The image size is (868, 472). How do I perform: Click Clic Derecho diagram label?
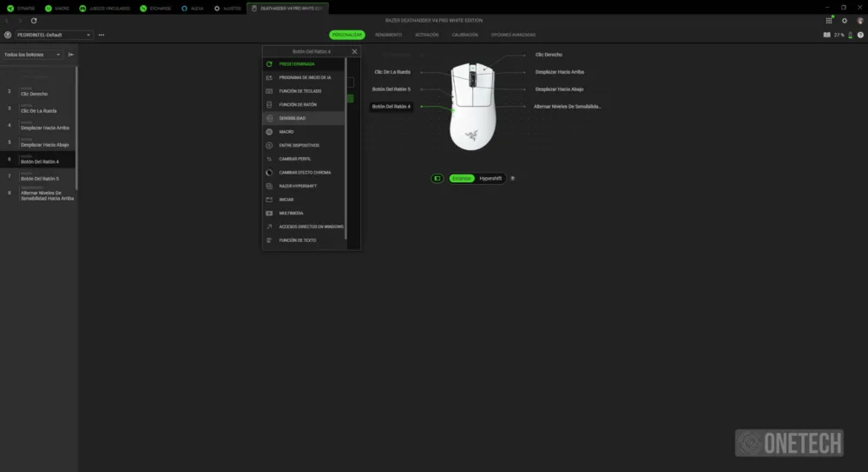coord(549,55)
